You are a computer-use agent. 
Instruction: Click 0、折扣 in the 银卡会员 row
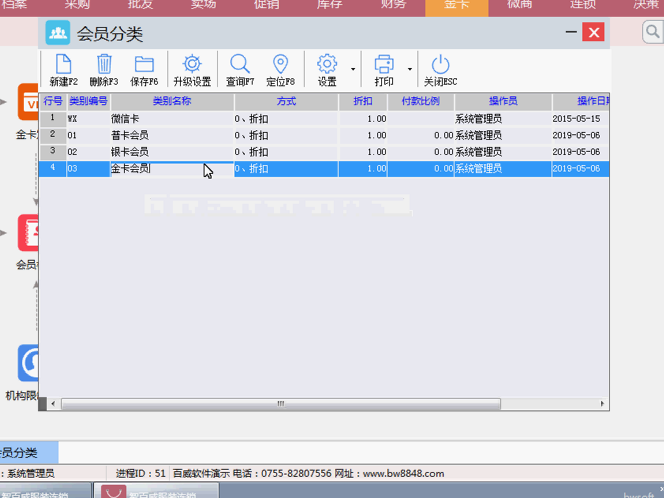pyautogui.click(x=286, y=152)
